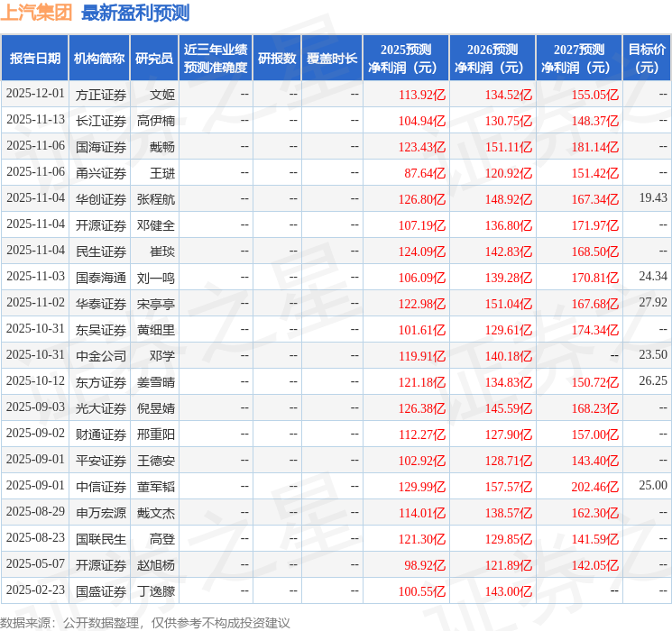Click the 目标价(元) column header
This screenshot has width=672, height=631.
(x=647, y=59)
